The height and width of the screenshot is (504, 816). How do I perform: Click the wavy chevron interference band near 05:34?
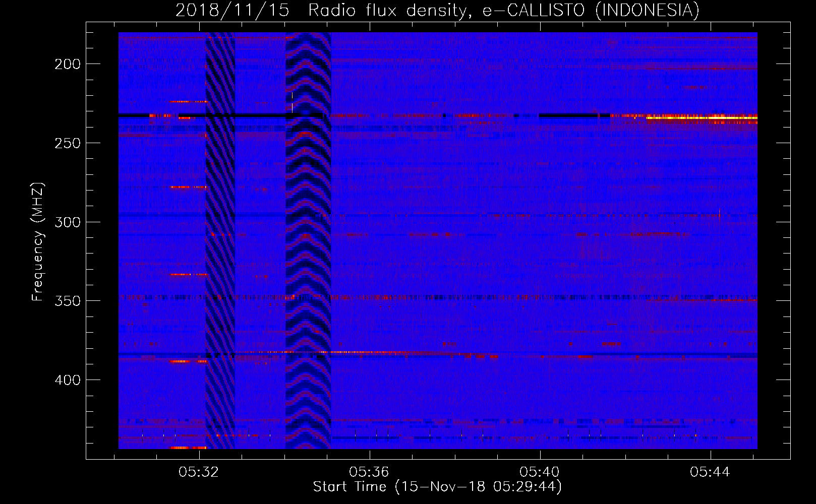click(x=308, y=240)
